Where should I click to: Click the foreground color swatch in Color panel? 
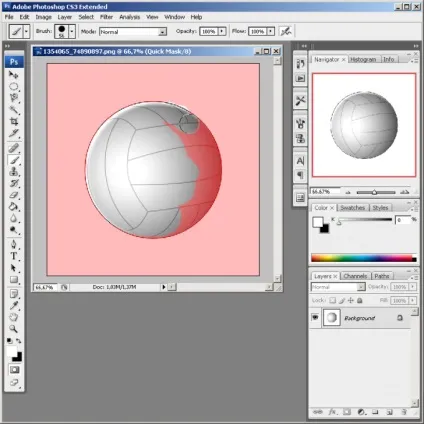(318, 222)
